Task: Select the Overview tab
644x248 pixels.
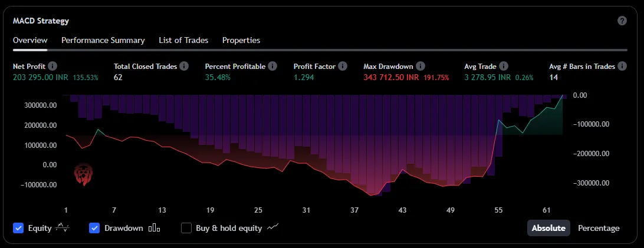Action: [x=30, y=40]
